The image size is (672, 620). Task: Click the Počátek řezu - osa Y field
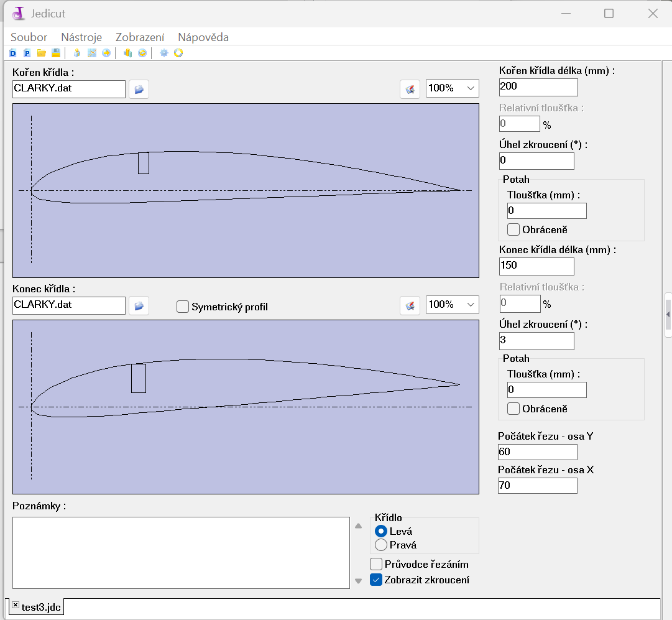(x=537, y=452)
